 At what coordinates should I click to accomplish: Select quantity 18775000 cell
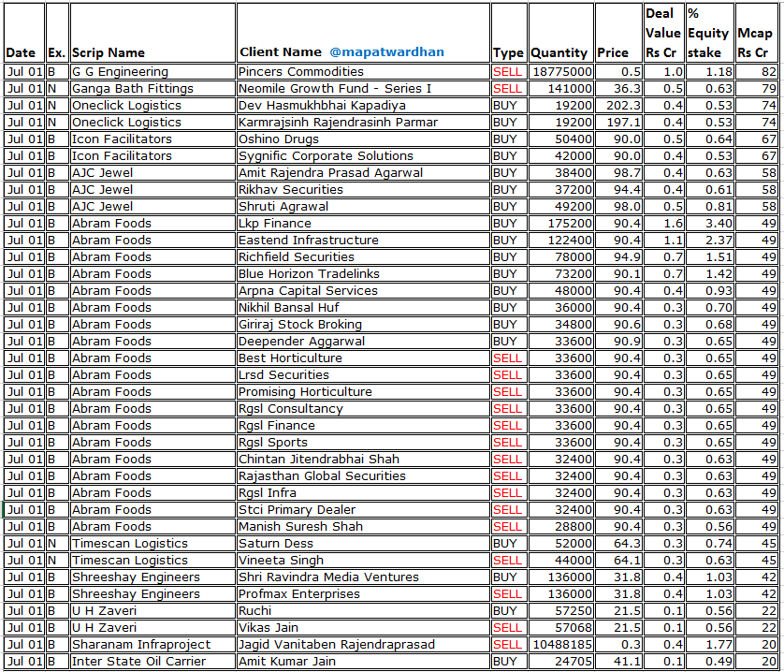pyautogui.click(x=561, y=71)
